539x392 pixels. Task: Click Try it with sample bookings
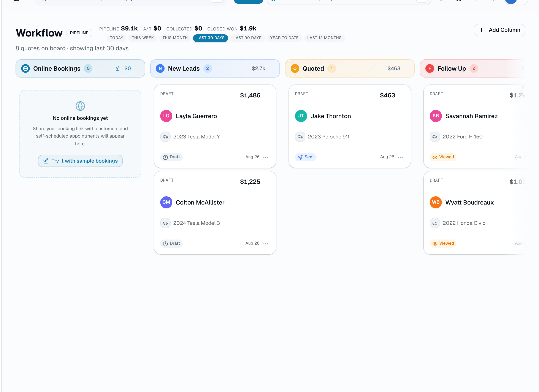point(80,161)
